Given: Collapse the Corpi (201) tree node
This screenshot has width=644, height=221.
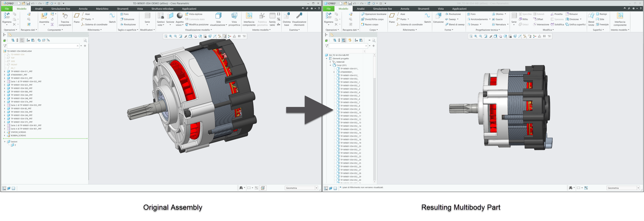Looking at the screenshot, I should [330, 65].
